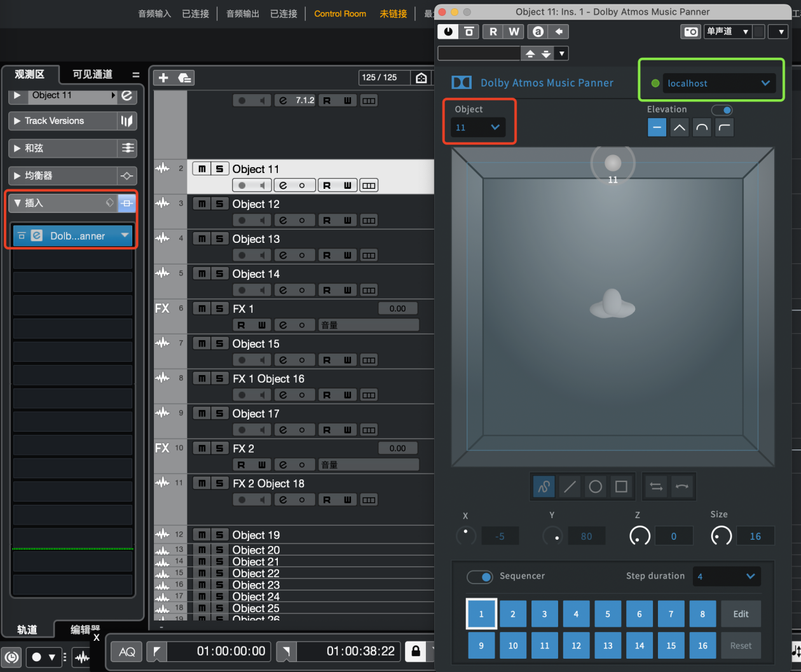The height and width of the screenshot is (672, 801).
Task: Open the Object number dropdown
Action: pos(478,128)
